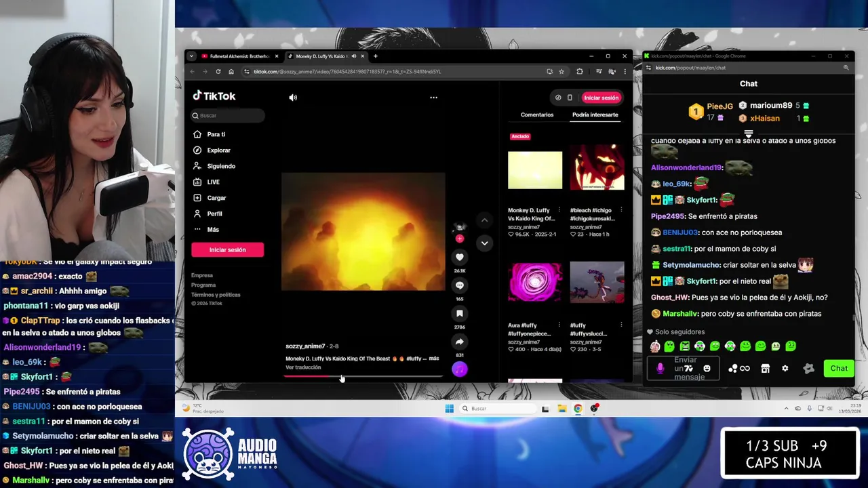The image size is (868, 488).
Task: Open options for the Monkey D. Luffy Vs Kaido card
Action: click(559, 211)
